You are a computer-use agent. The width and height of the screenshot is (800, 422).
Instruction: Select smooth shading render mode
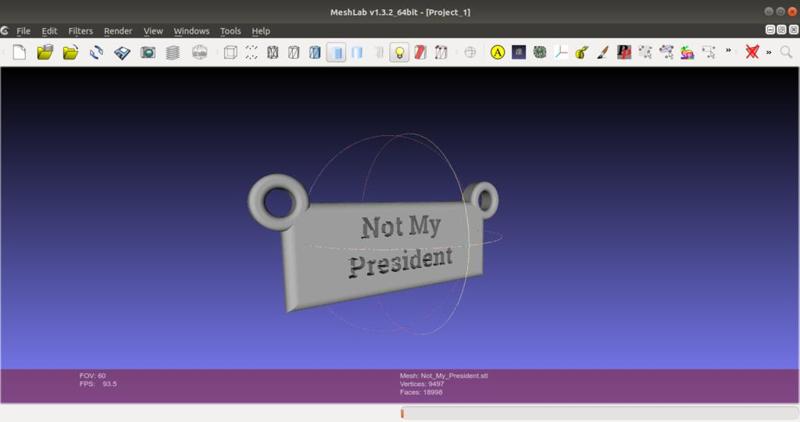pos(357,52)
